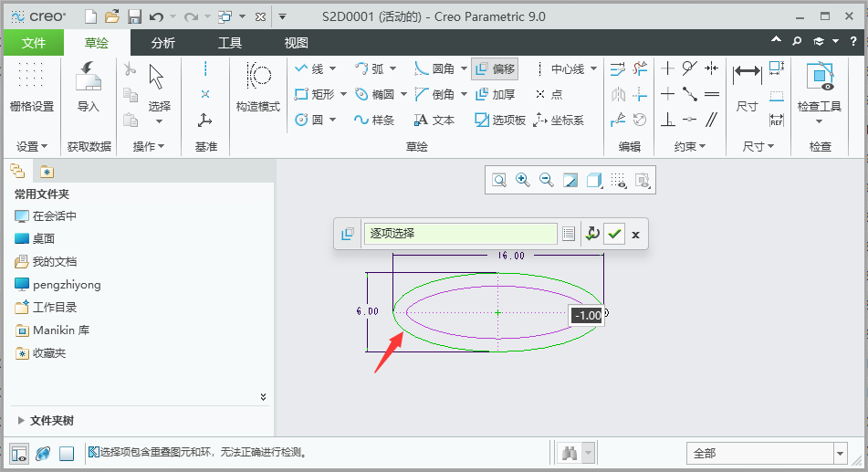
Task: Close the current window using quick access X
Action: (260, 16)
